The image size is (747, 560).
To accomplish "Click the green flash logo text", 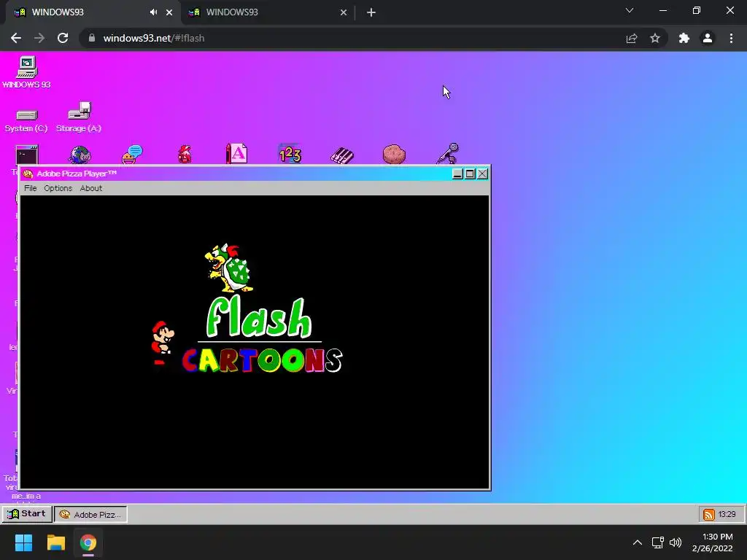I will (x=259, y=317).
